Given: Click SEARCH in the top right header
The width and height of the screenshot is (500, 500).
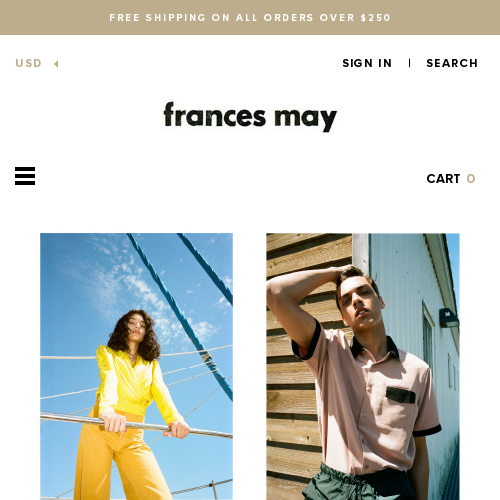Looking at the screenshot, I should click(x=452, y=63).
